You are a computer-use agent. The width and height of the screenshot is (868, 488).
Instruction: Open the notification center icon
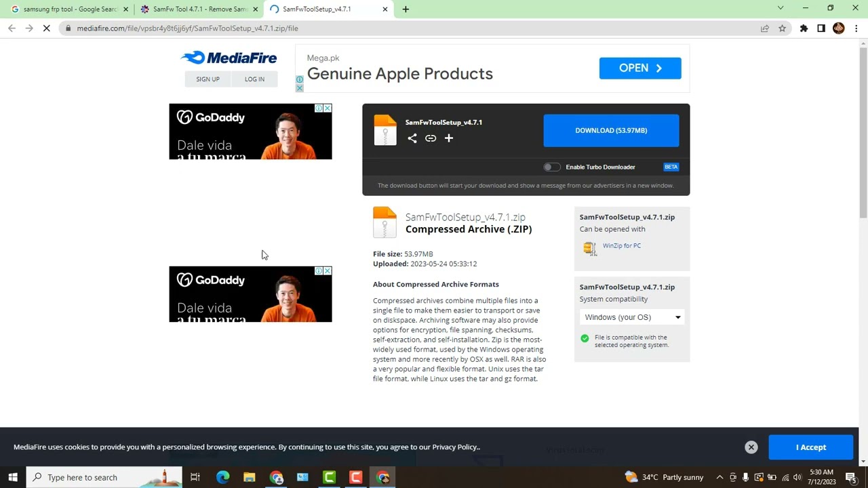click(851, 477)
